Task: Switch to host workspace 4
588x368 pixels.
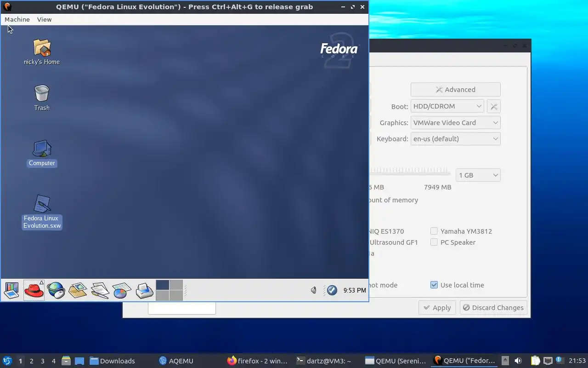Action: [x=53, y=361]
